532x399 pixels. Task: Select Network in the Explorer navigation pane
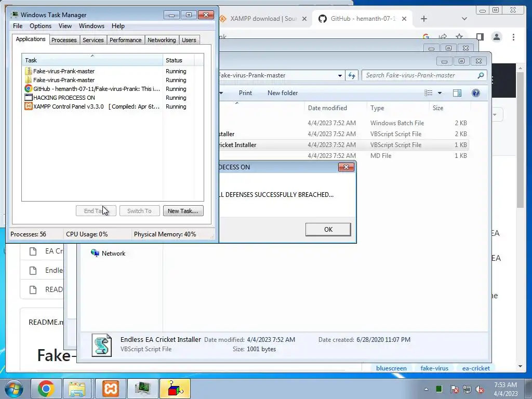108,254
